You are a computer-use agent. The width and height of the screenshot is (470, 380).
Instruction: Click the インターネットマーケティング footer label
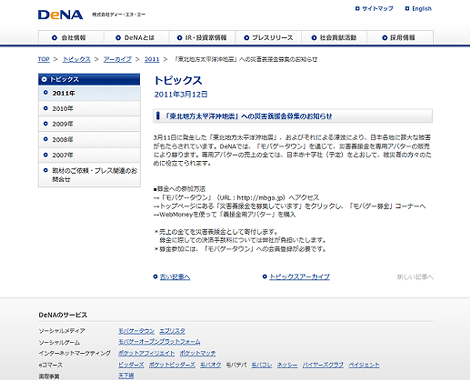[x=74, y=353]
